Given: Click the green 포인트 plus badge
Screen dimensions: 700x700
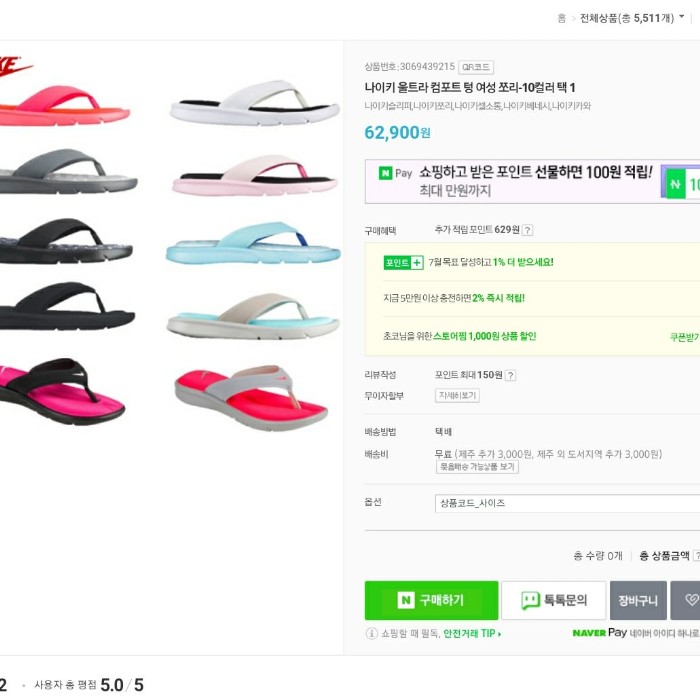Looking at the screenshot, I should pyautogui.click(x=403, y=262).
